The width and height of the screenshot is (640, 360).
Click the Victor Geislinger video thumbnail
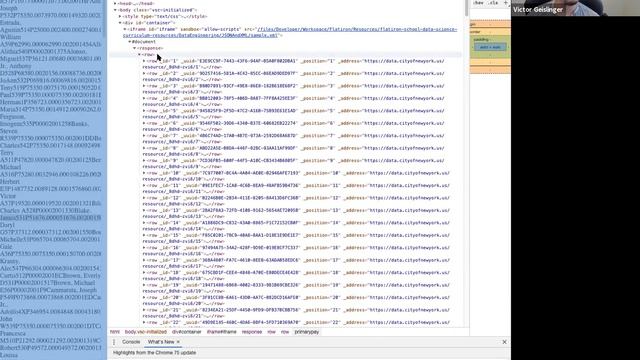[576, 8]
